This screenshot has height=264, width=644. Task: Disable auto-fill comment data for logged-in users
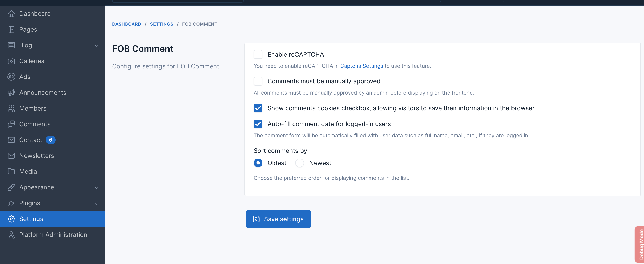258,124
